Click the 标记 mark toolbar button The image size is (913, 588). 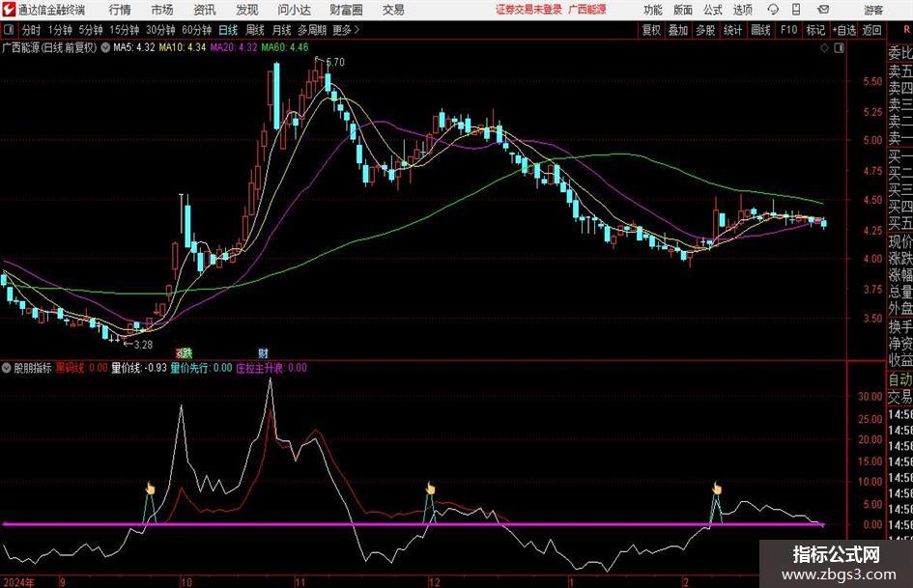tap(815, 30)
